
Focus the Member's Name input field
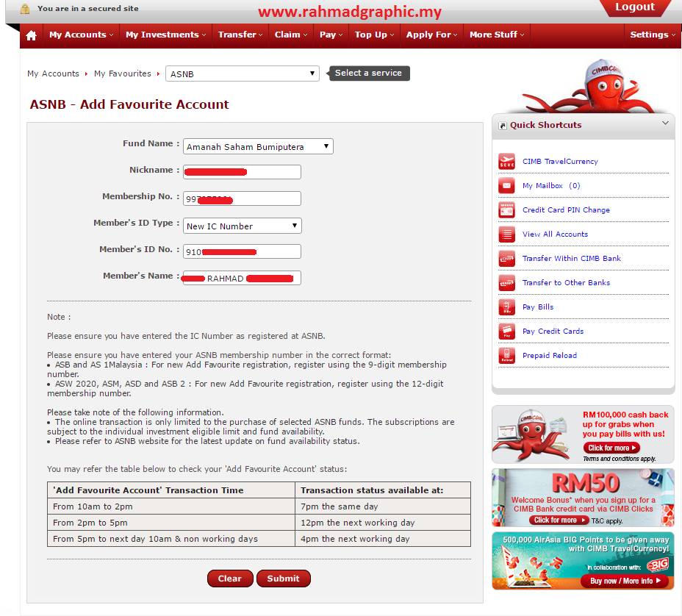pos(242,278)
